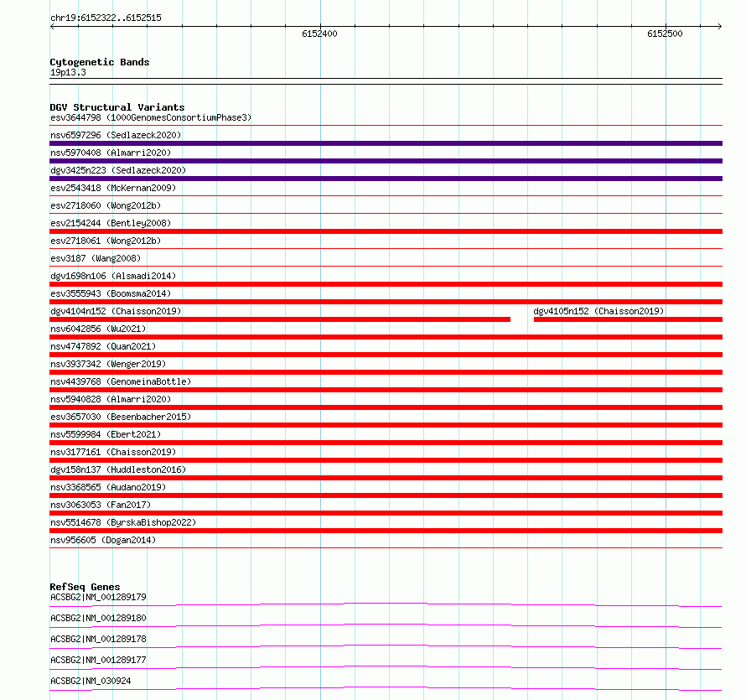Screen dimensions: 746x700
Task: Open variant nsv3937342 (Wenger2019)
Action: (108, 364)
